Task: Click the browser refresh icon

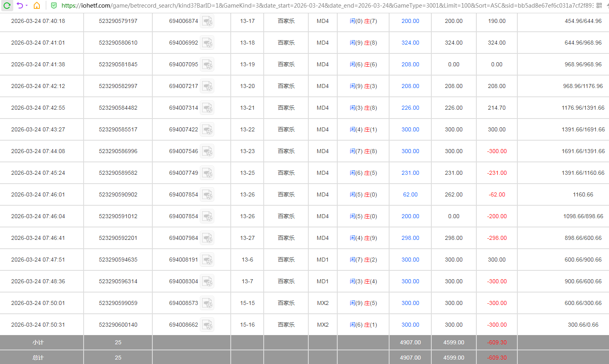Action: pyautogui.click(x=7, y=6)
